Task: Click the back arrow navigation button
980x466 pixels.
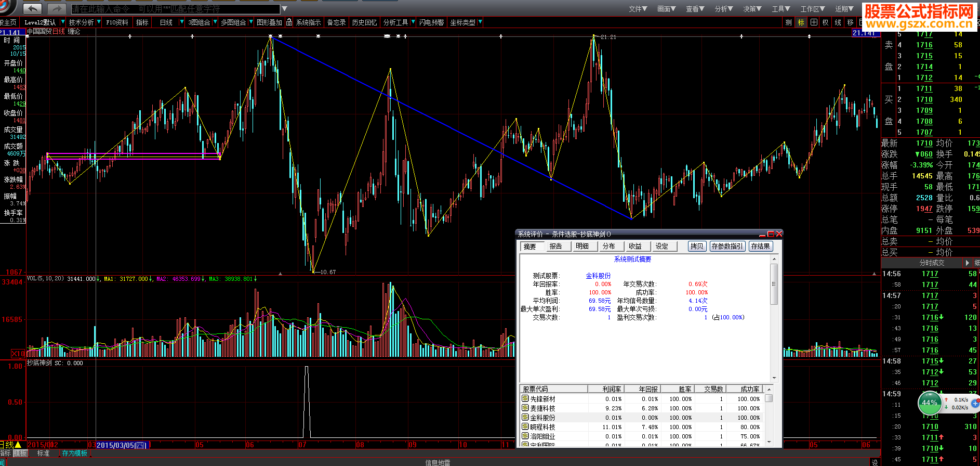Action: 32,9
